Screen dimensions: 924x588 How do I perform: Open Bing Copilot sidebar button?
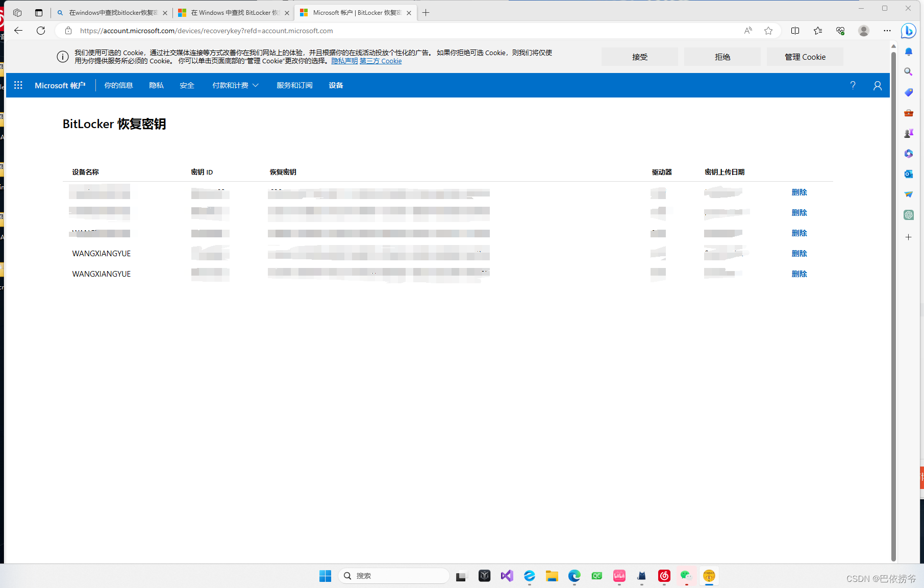[x=909, y=31]
